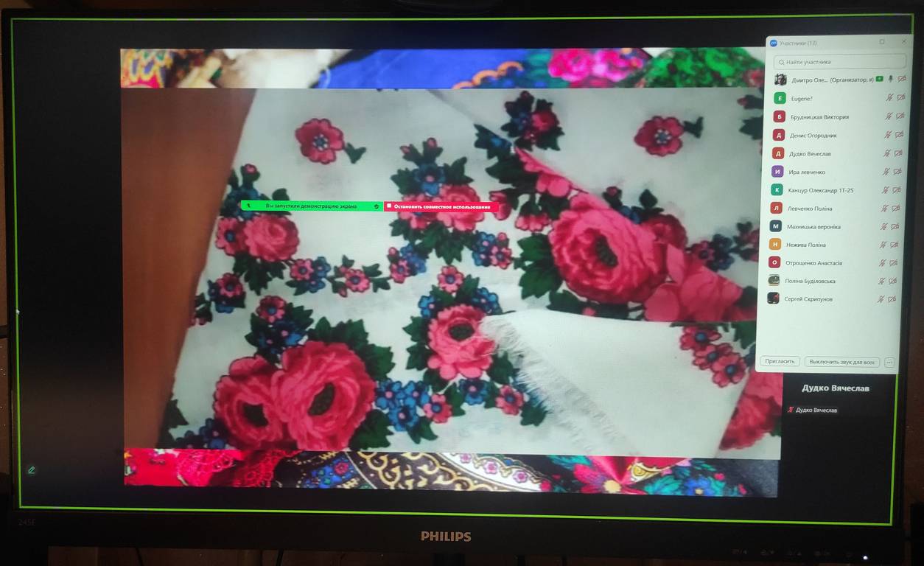Click the camera-off icon for Дудко Вячеслав

click(898, 153)
